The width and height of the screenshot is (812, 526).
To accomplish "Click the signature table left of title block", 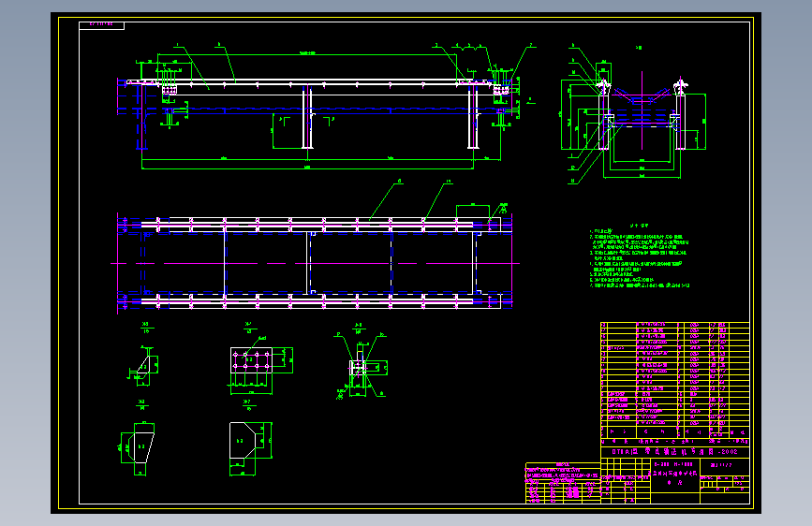I will (x=563, y=483).
